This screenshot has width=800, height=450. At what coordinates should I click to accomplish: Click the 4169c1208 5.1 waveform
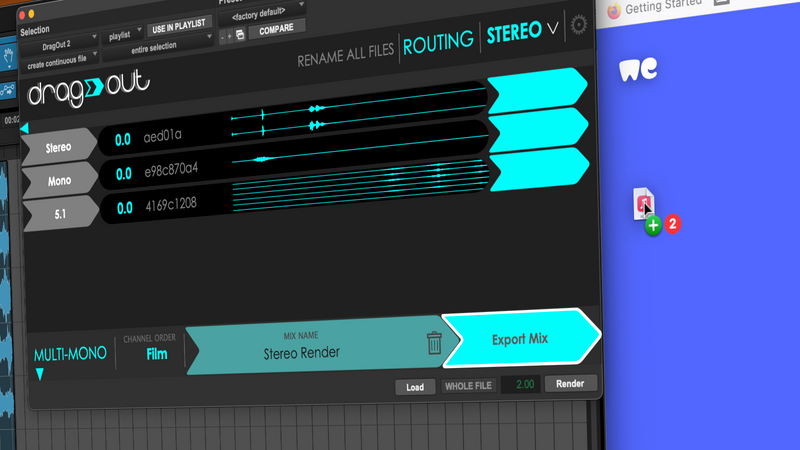coord(360,185)
